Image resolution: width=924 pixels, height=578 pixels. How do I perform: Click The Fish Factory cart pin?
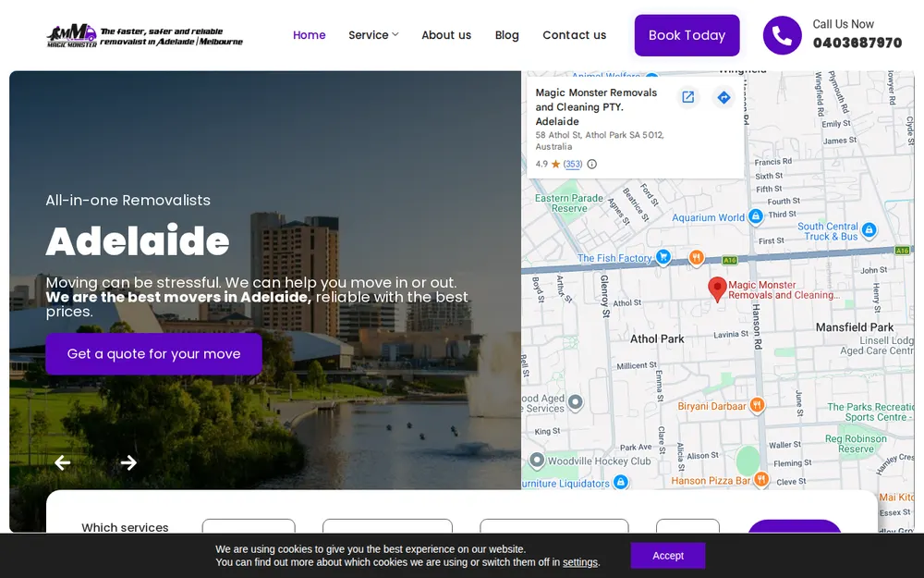(x=663, y=257)
